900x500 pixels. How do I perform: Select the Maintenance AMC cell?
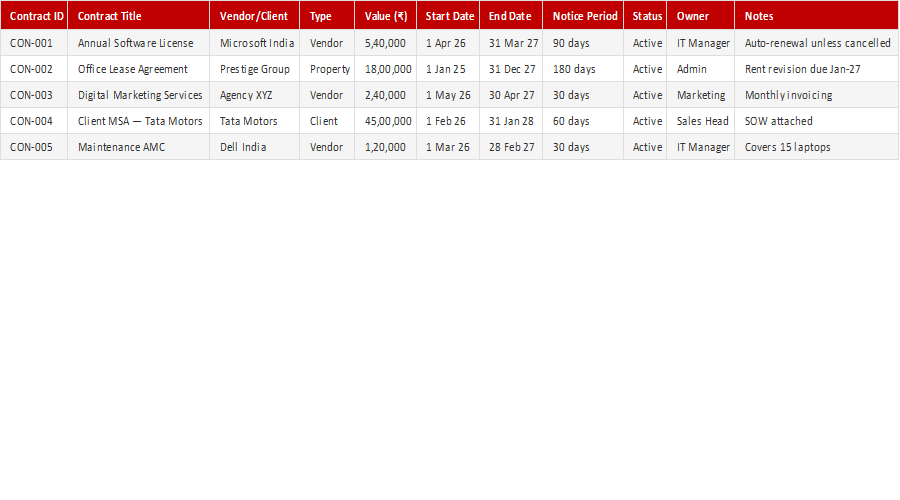(138, 147)
